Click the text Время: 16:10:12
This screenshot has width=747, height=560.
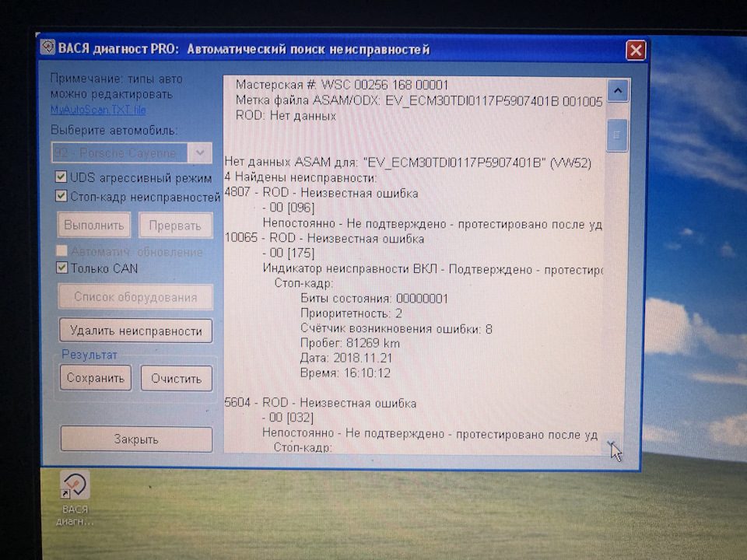click(345, 373)
